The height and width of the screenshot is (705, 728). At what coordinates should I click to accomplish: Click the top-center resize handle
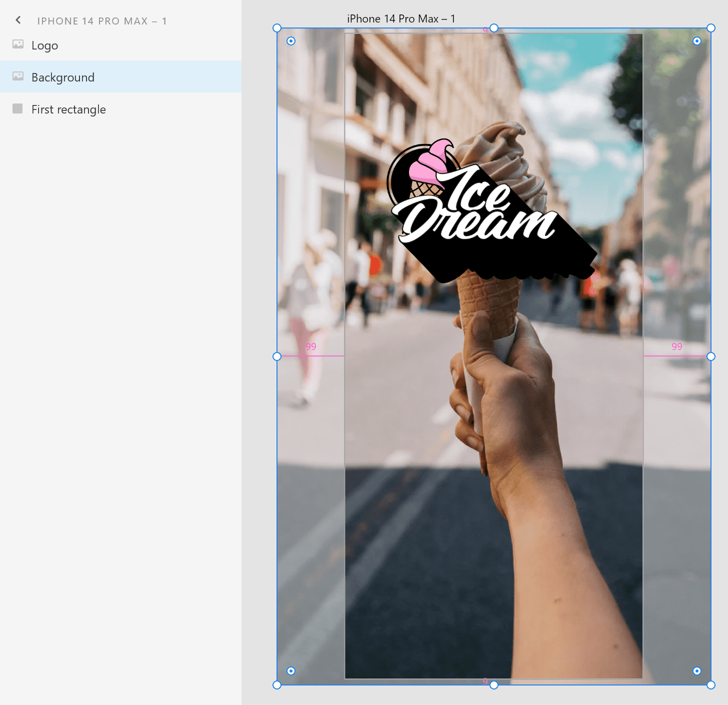[x=494, y=28]
